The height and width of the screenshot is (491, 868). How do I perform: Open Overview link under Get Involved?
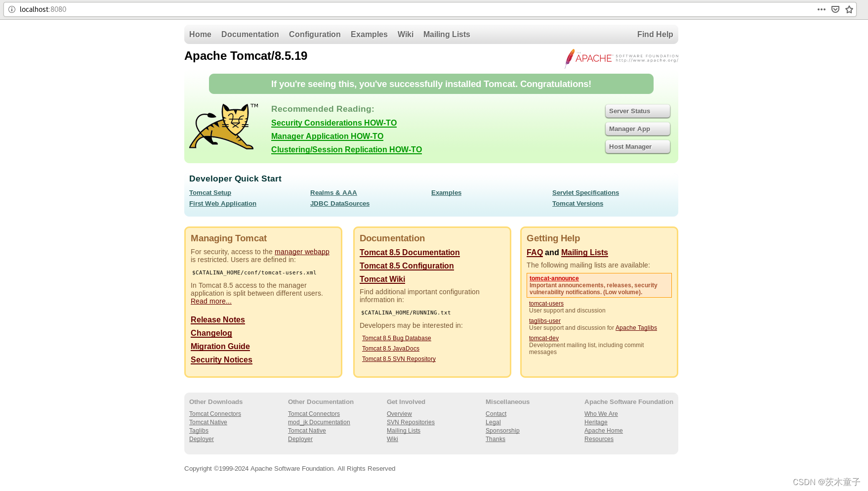[399, 414]
